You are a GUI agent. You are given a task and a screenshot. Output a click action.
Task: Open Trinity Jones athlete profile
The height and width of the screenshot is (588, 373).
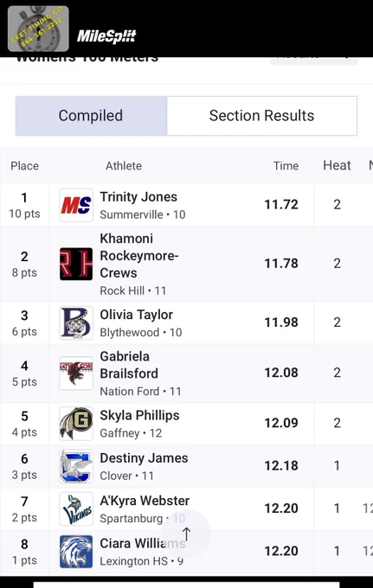(138, 197)
